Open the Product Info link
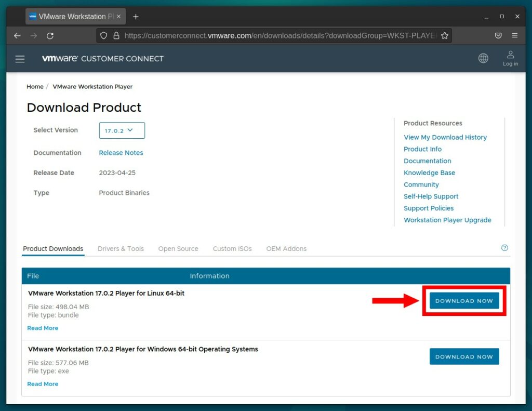The image size is (532, 411). tap(422, 149)
